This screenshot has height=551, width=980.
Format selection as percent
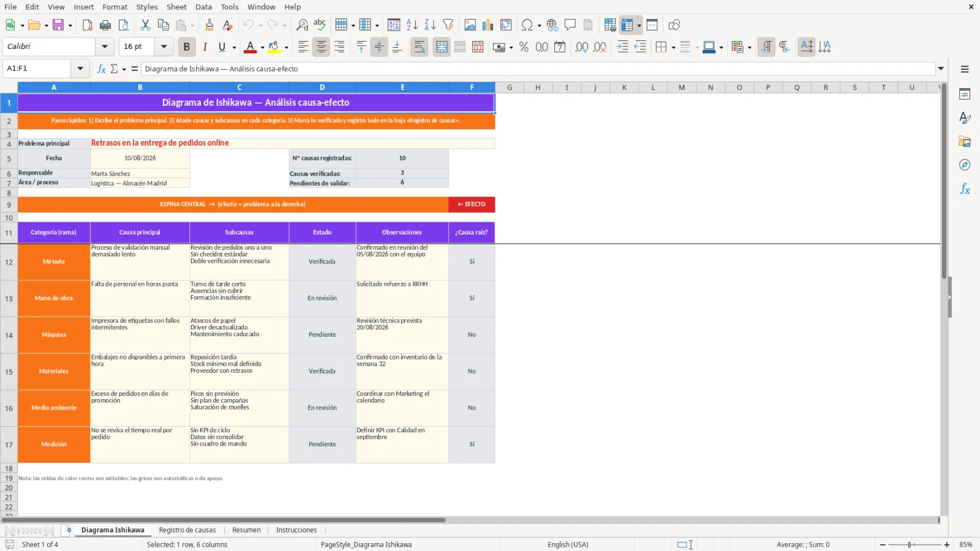tap(524, 47)
